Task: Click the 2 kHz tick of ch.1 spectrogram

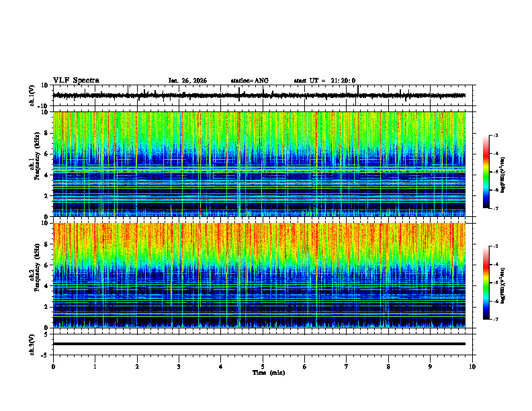Action: [x=46, y=195]
